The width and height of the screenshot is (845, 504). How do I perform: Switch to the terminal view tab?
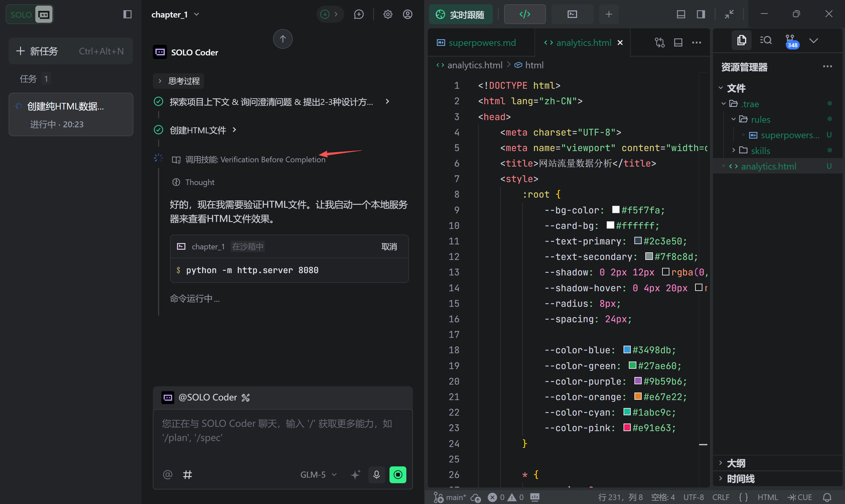[x=572, y=14]
